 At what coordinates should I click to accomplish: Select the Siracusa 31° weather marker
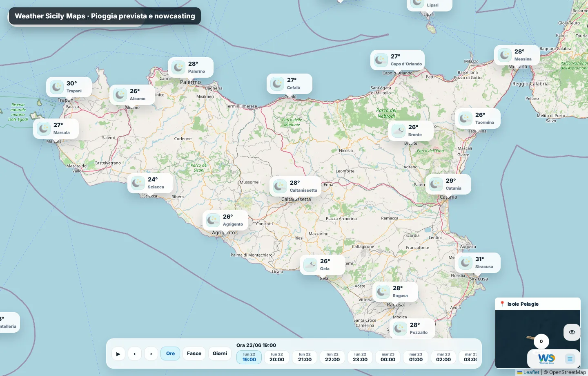[x=478, y=263]
